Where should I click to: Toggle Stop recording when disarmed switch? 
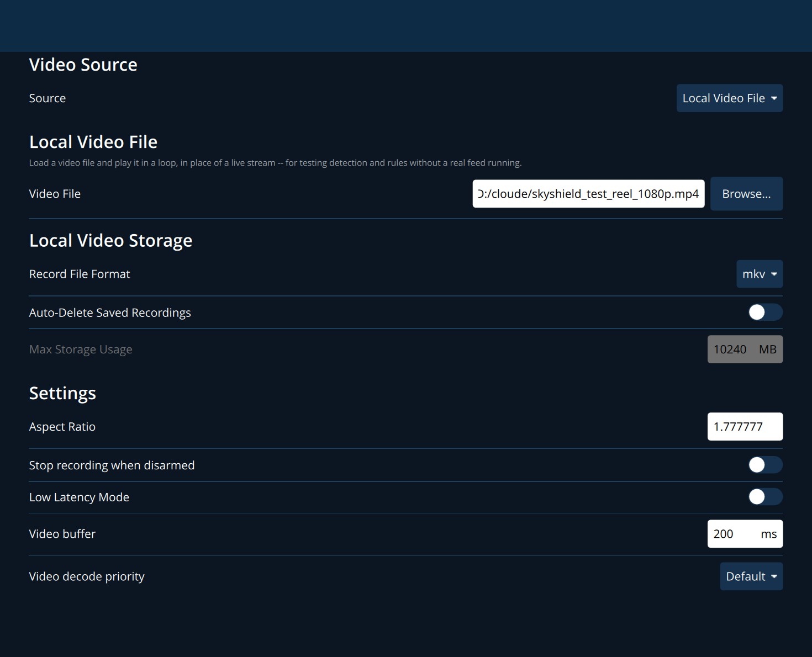pyautogui.click(x=765, y=465)
